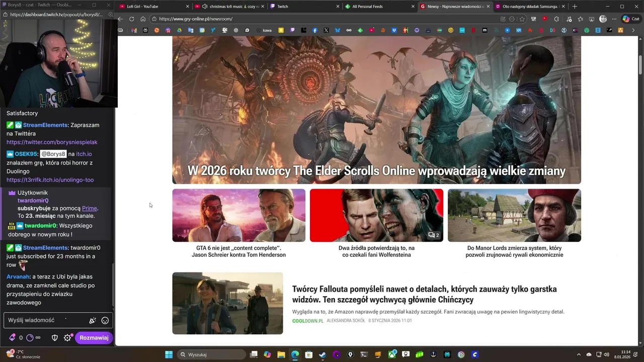Open the t3rrifk.itch.io/unolingo-too link
This screenshot has height=362, width=644.
pos(50,180)
